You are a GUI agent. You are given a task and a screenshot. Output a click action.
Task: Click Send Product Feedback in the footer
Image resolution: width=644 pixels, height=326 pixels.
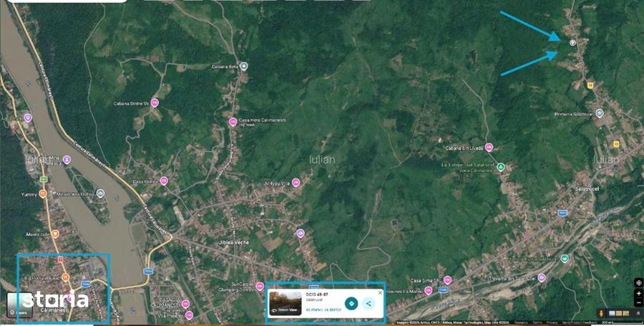(x=579, y=322)
